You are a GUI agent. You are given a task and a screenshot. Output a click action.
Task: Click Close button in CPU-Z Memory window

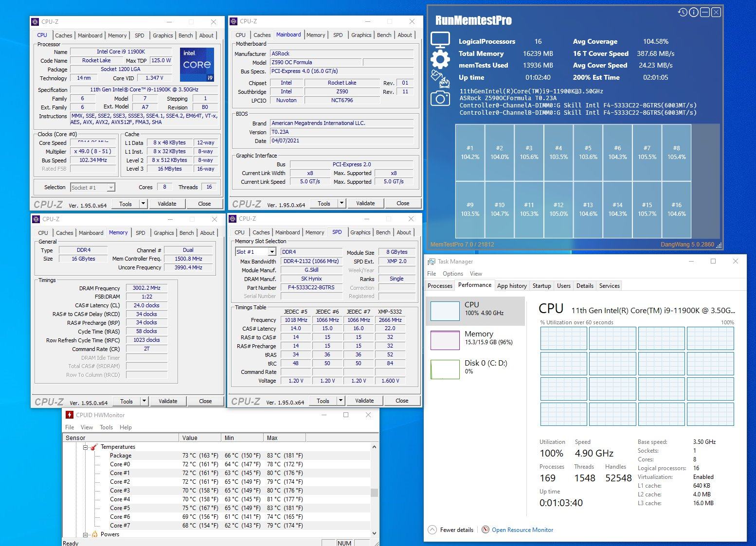coord(205,401)
